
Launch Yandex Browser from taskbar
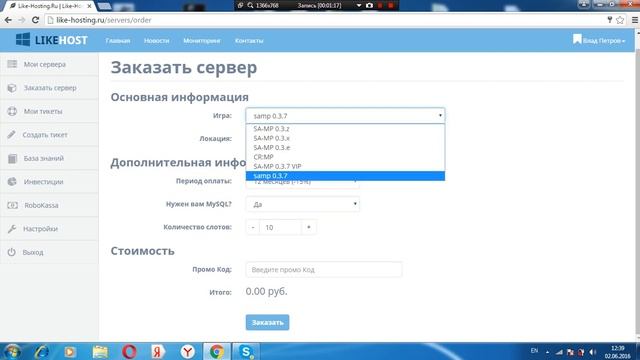pos(187,351)
